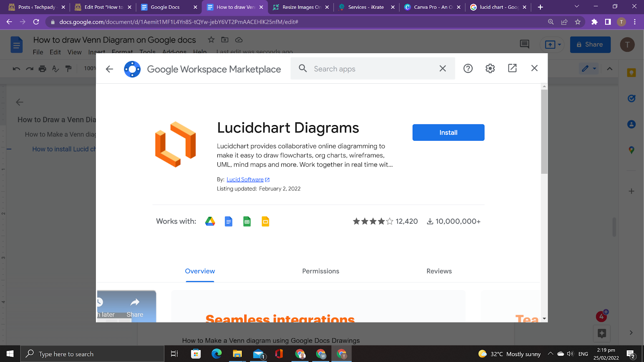
Task: Click the Google Drive works-with icon
Action: pos(210,221)
